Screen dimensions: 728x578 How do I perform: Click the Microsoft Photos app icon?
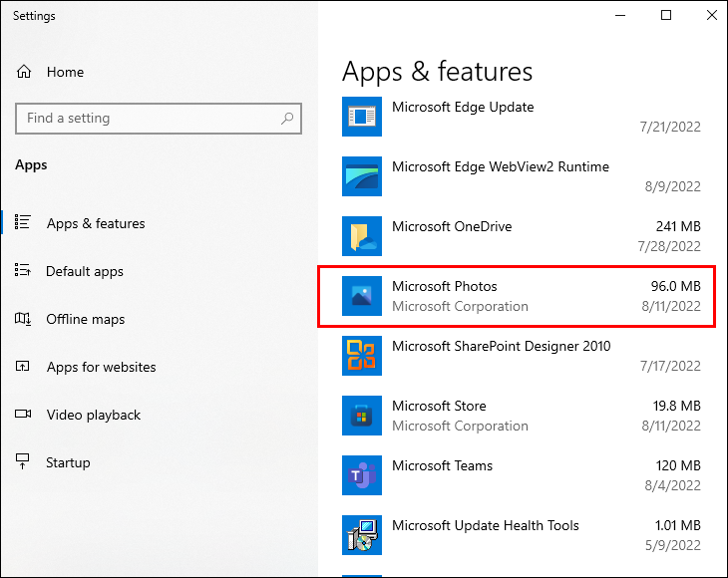coord(362,296)
